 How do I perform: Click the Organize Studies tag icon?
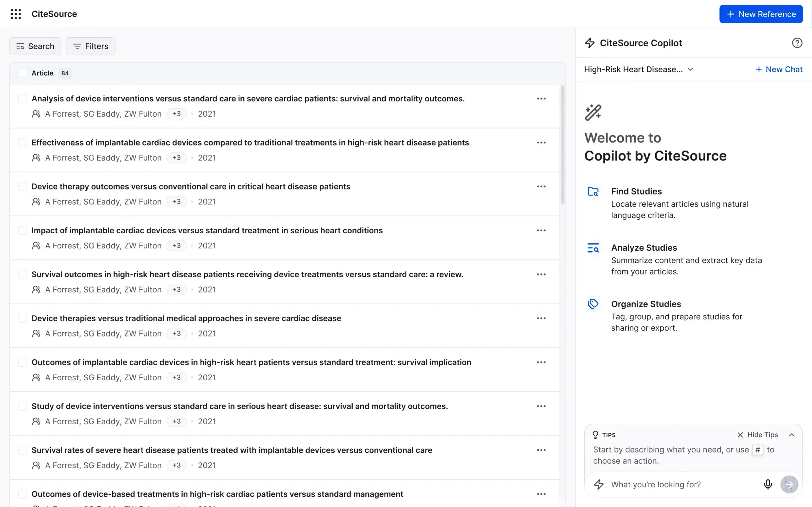tap(593, 304)
